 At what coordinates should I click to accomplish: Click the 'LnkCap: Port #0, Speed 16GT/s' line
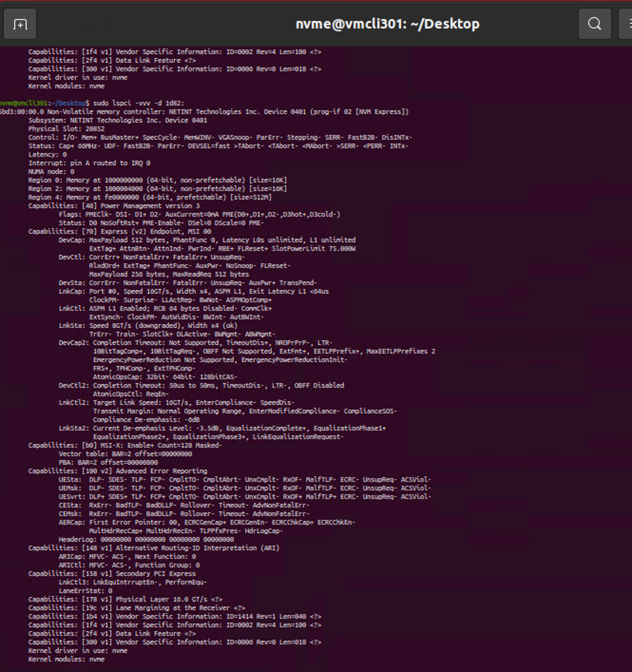[x=194, y=292]
